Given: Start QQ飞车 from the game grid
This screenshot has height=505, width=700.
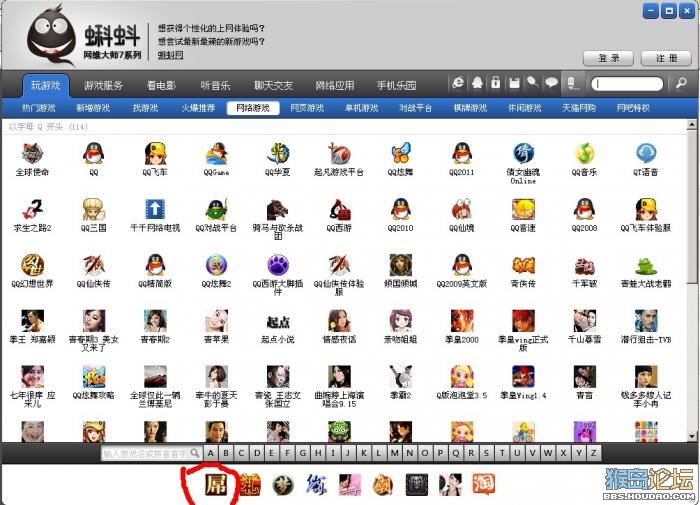Looking at the screenshot, I should pos(155,154).
